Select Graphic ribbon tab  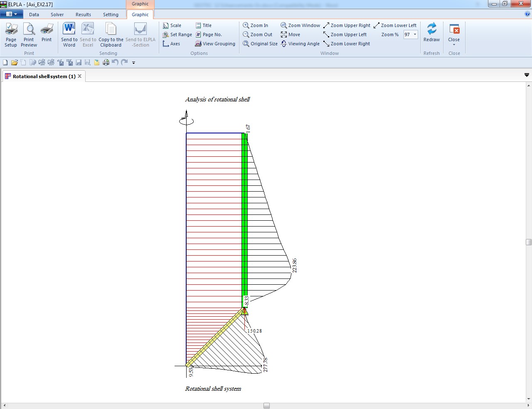click(140, 15)
